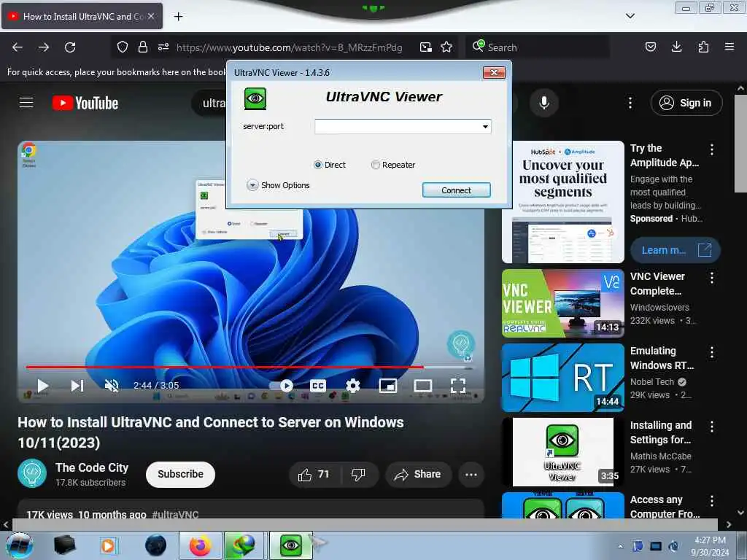Search with voice microphone button
Screen dimensions: 747x560
pyautogui.click(x=544, y=103)
